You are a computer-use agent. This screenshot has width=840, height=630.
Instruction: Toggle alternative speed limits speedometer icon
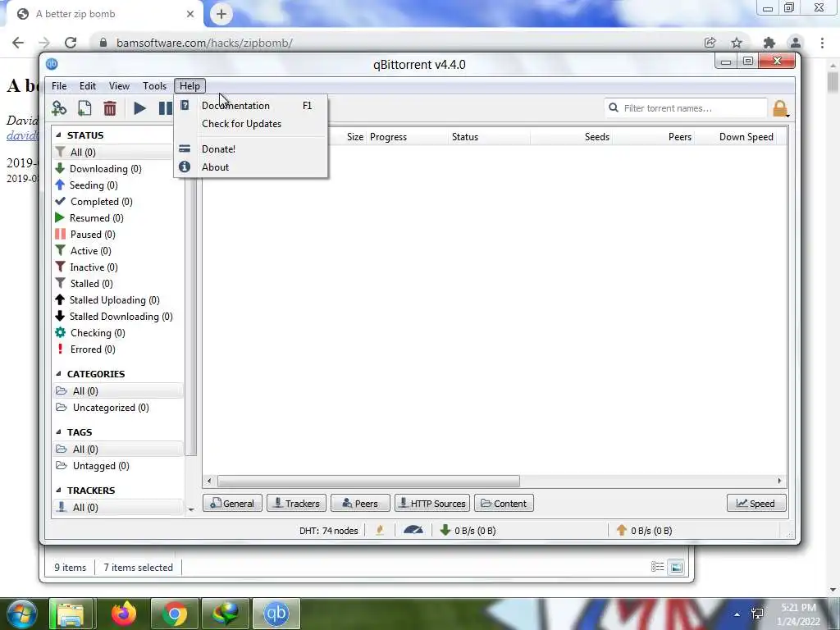(x=413, y=531)
